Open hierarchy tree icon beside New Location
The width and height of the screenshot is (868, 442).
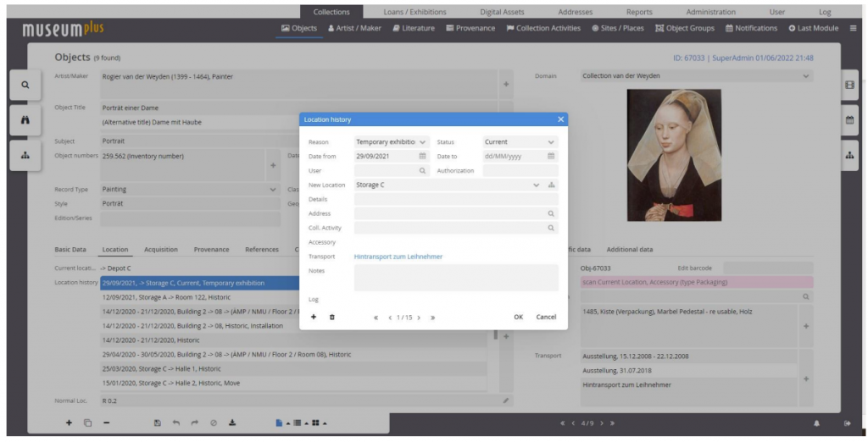[552, 185]
